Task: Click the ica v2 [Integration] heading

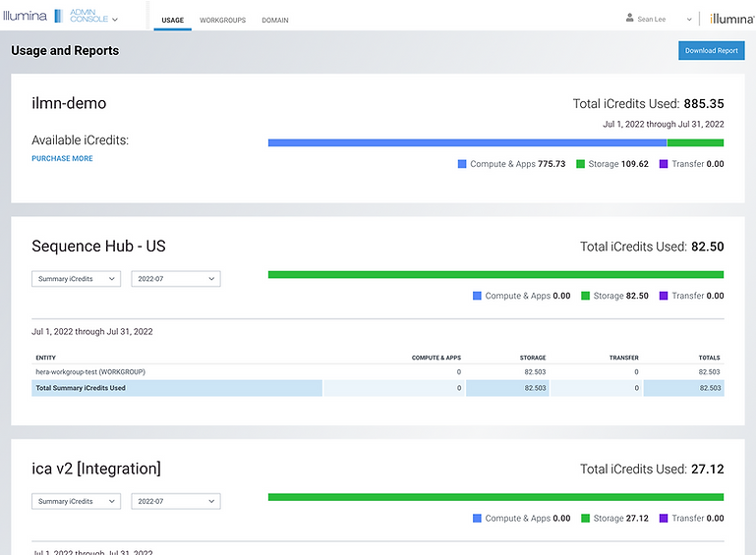Action: coord(96,469)
